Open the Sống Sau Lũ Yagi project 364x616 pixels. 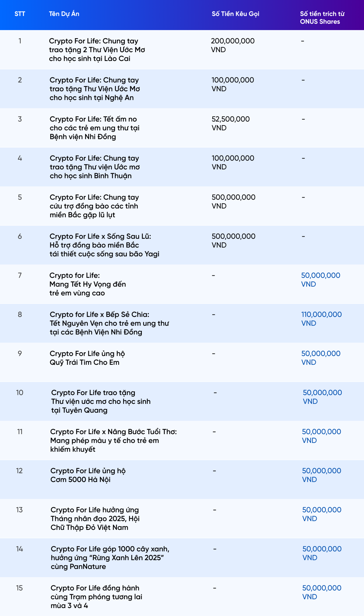point(104,245)
